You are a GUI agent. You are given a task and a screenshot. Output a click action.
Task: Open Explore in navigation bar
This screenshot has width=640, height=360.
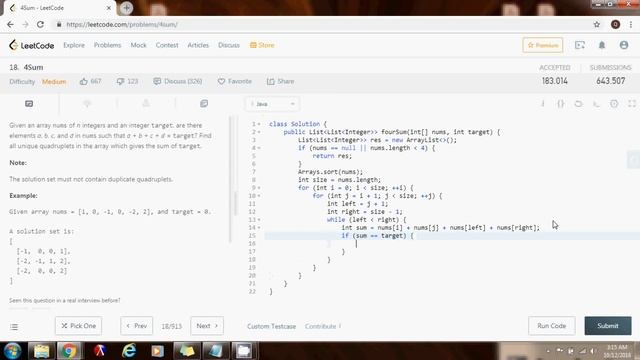pos(74,45)
